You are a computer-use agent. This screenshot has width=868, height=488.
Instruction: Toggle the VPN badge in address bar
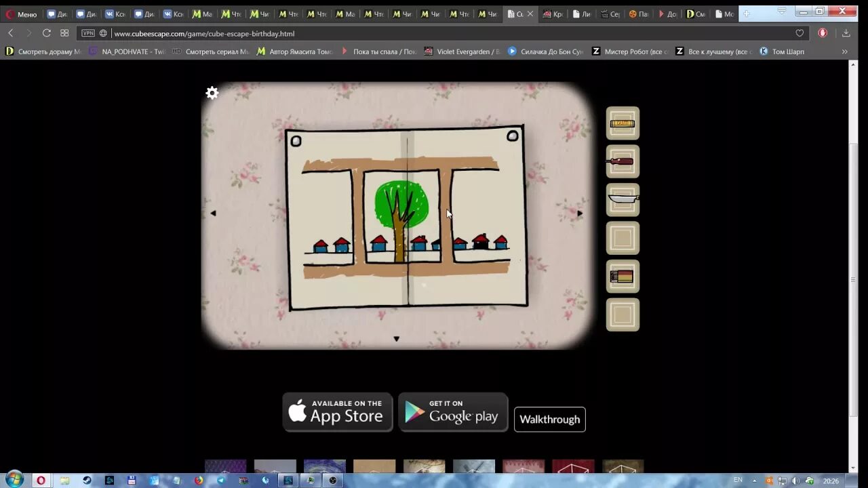(88, 33)
